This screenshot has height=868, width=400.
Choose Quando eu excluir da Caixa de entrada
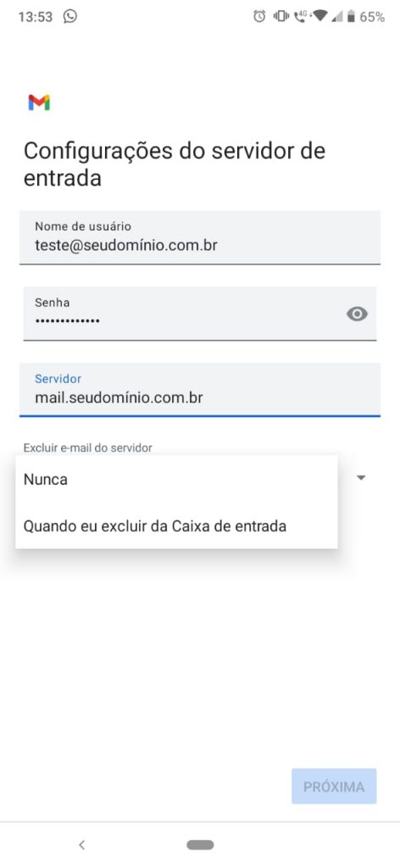pos(176,526)
